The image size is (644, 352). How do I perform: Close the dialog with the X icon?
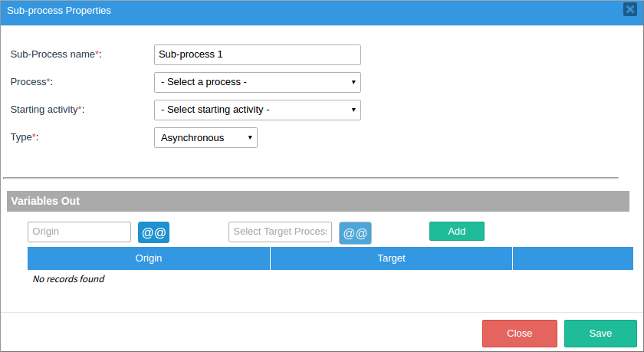click(630, 10)
